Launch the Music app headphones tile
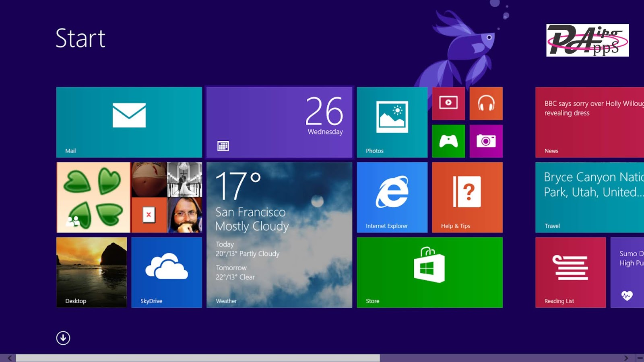The height and width of the screenshot is (362, 644). (x=486, y=103)
